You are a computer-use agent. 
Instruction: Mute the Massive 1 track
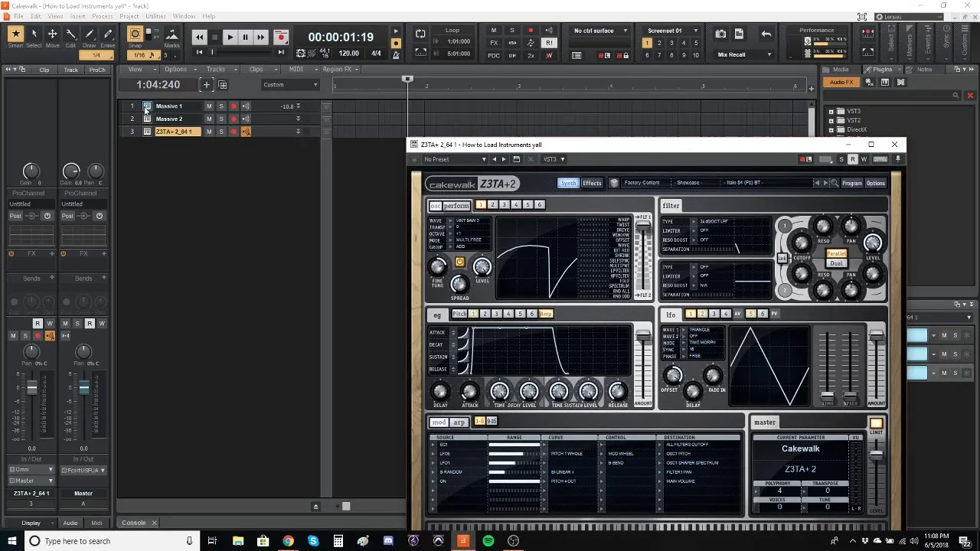coord(209,106)
